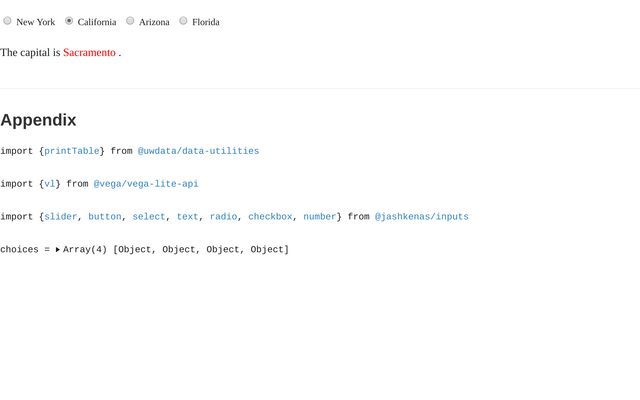This screenshot has width=640, height=400.
Task: Click the vl import name
Action: [x=49, y=184]
